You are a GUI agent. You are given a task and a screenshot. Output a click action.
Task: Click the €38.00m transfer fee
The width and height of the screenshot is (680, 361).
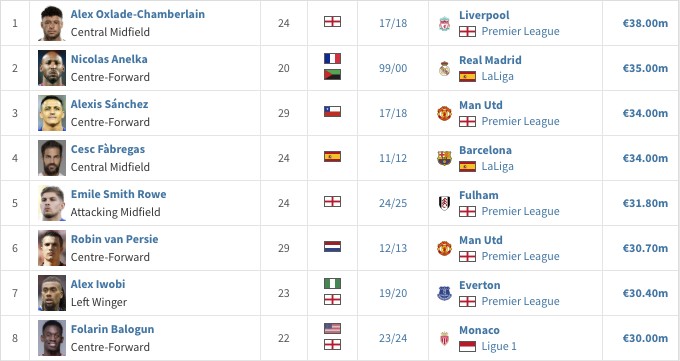(x=645, y=23)
